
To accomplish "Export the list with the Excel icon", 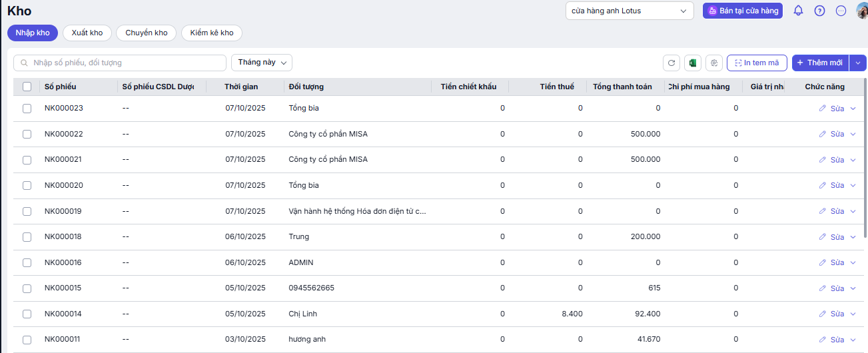I will 693,63.
